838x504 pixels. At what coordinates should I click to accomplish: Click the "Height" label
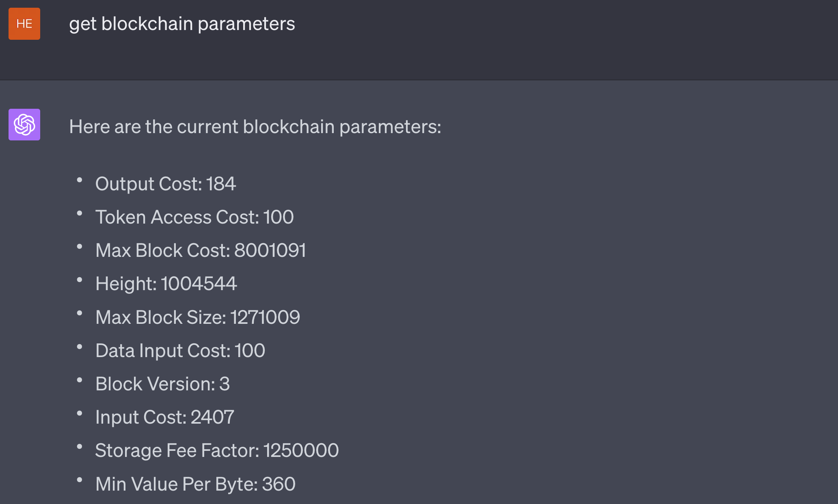coord(126,284)
